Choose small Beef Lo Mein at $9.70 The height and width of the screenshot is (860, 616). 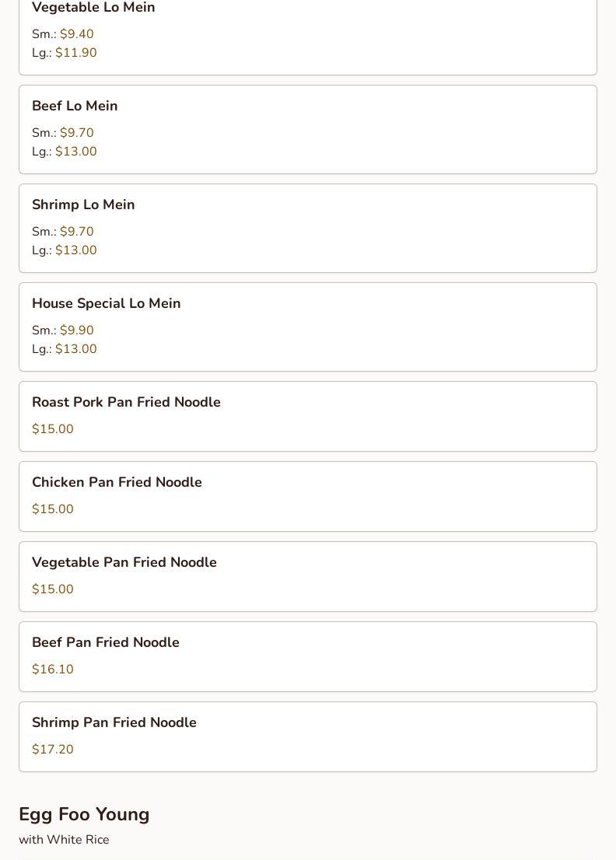click(x=62, y=133)
